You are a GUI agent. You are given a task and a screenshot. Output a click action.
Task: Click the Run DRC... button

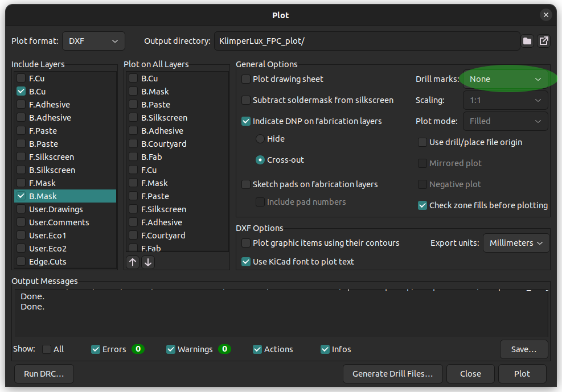[44, 374]
